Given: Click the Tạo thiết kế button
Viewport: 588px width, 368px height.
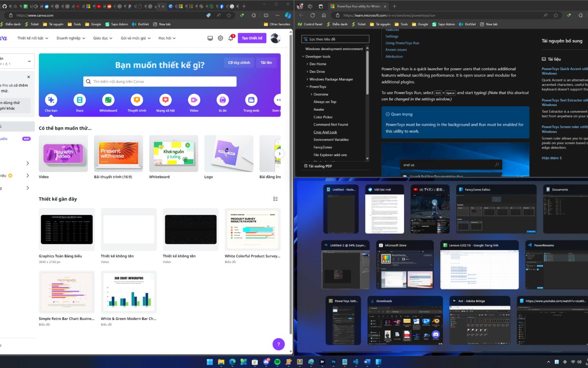Looking at the screenshot, I should point(252,38).
